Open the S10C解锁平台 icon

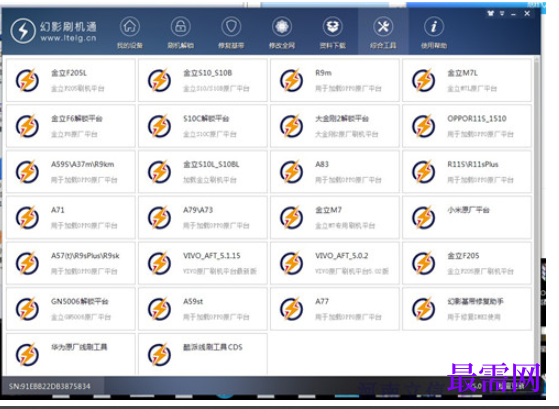(x=159, y=126)
